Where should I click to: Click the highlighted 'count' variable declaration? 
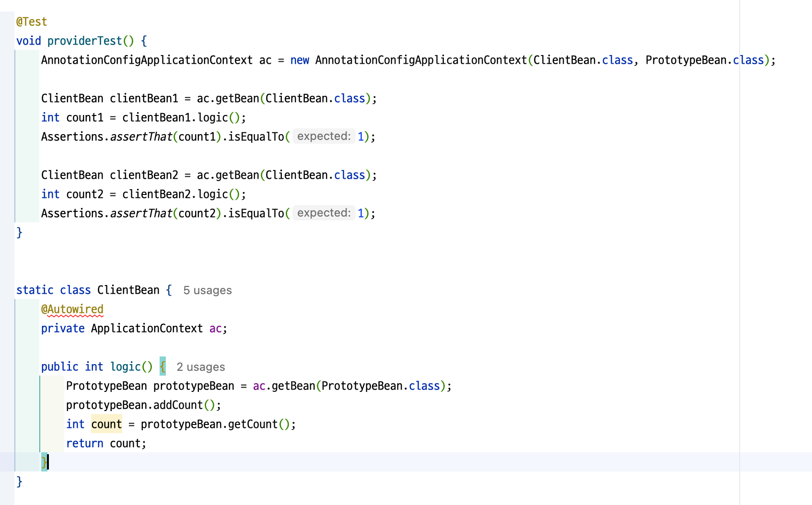click(x=106, y=425)
